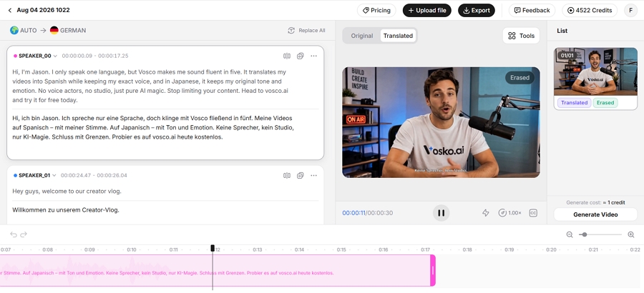Change the GERMAN target language

pyautogui.click(x=68, y=30)
